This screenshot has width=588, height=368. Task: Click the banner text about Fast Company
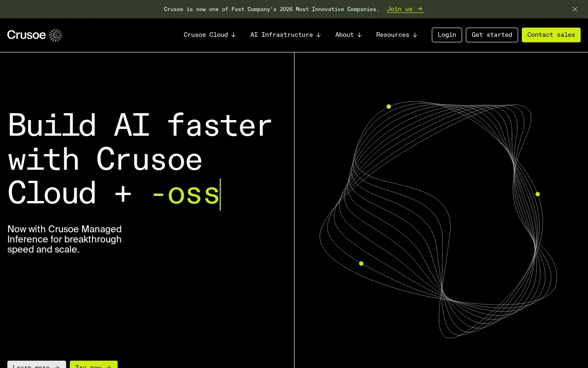(271, 9)
